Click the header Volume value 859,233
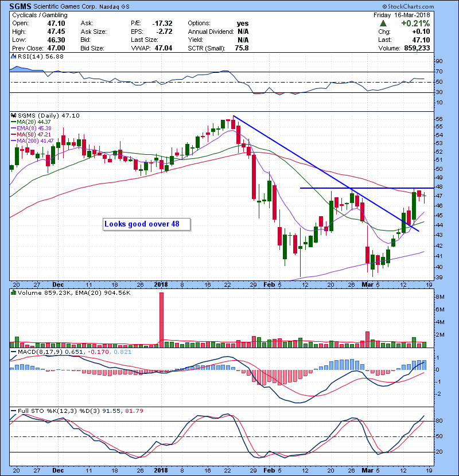The width and height of the screenshot is (459, 476). [x=417, y=48]
